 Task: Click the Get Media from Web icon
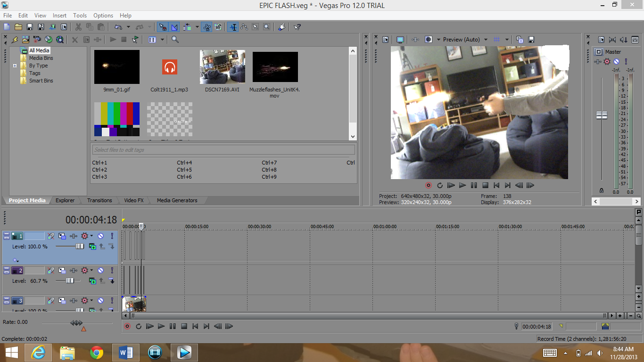pyautogui.click(x=60, y=40)
